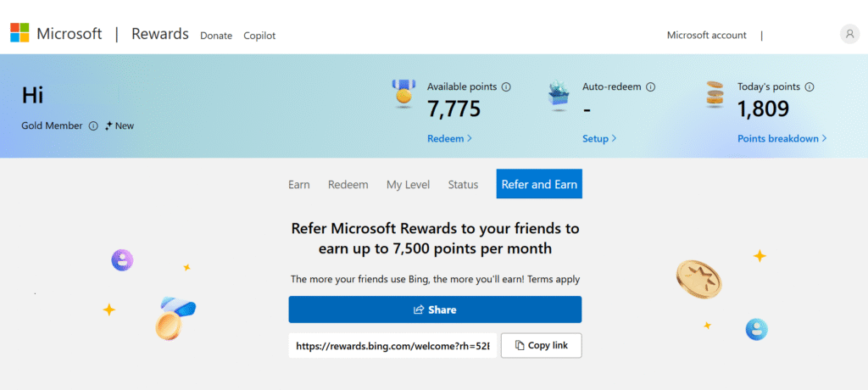868x390 pixels.
Task: Click the Copy link button
Action: coord(541,346)
